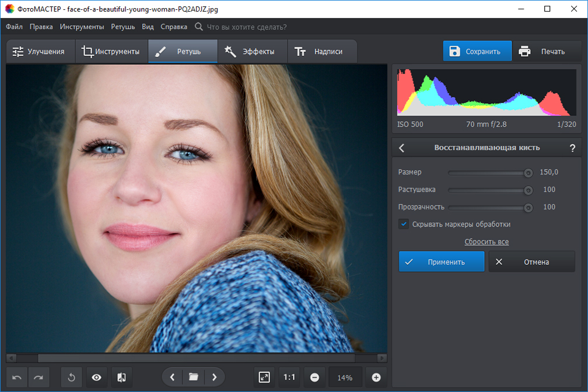Image resolution: width=588 pixels, height=392 pixels.
Task: Click the horizontal scrollbar under the photo
Action: (197, 358)
